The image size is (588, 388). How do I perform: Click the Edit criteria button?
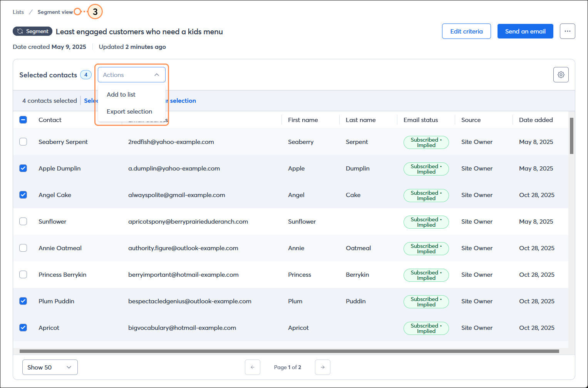pyautogui.click(x=466, y=31)
